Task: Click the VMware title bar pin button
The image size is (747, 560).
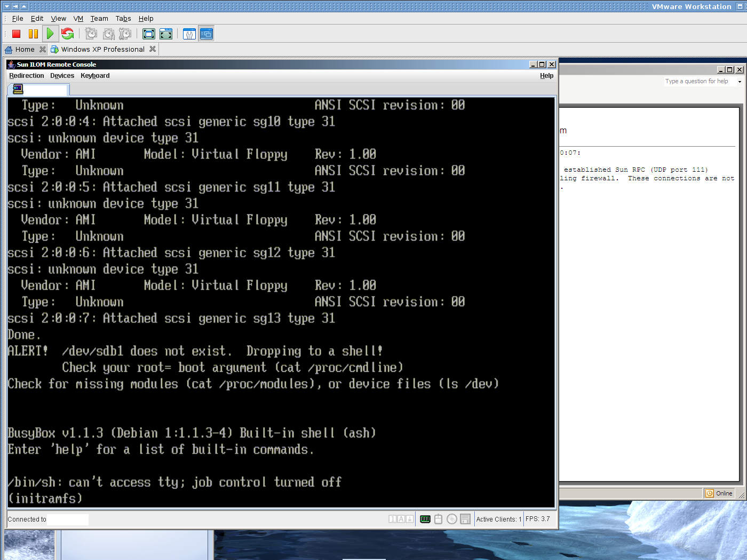Action: [15, 6]
